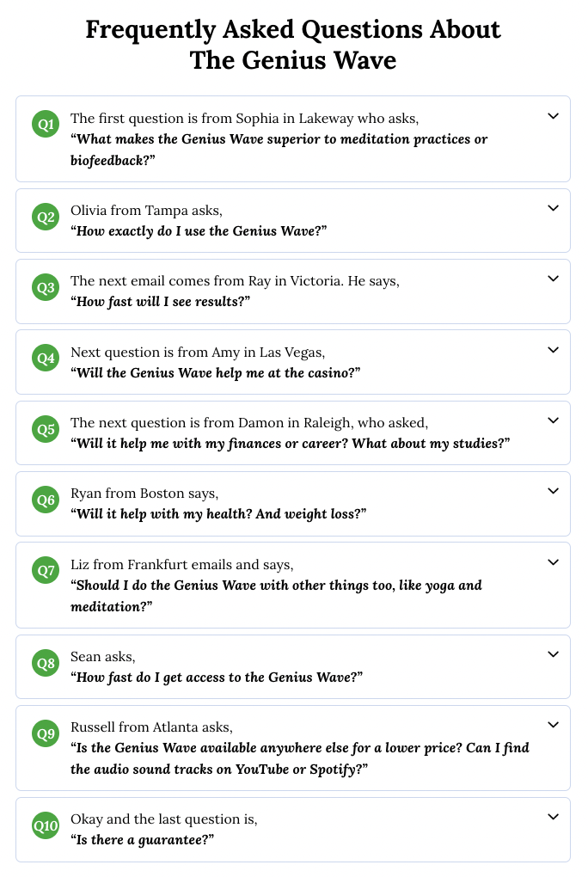
Task: Expand the finances or career question chevron
Action: click(553, 420)
